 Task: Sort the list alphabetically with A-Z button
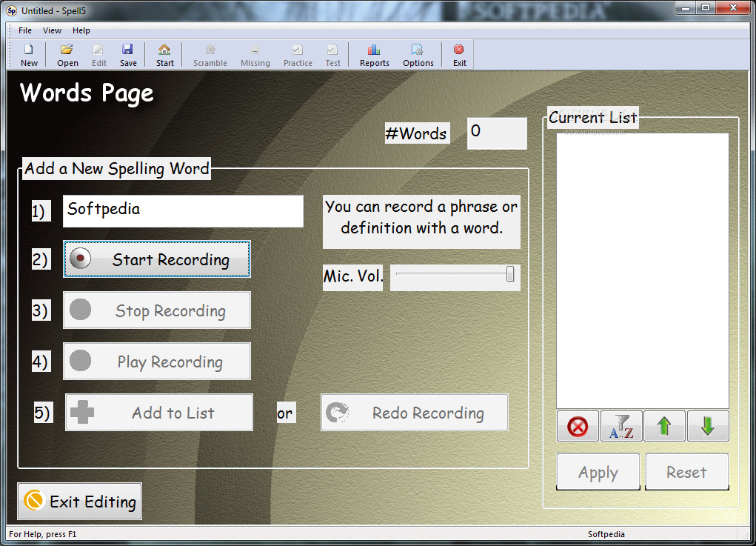[x=621, y=427]
